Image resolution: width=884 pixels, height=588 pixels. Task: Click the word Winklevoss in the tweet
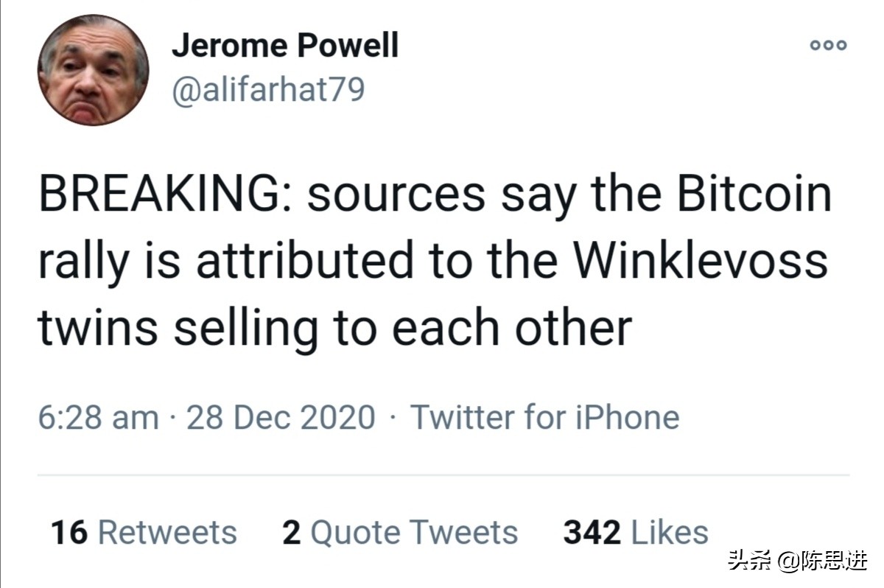pyautogui.click(x=701, y=261)
